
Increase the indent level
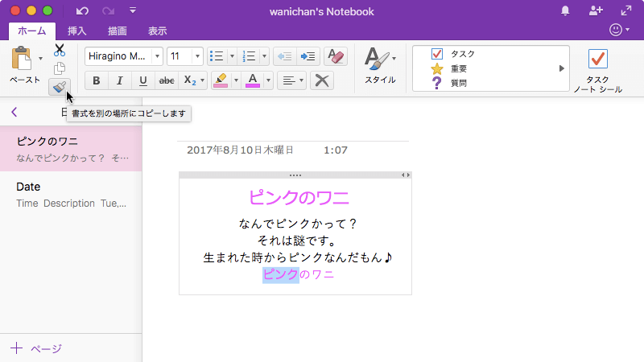pyautogui.click(x=308, y=56)
